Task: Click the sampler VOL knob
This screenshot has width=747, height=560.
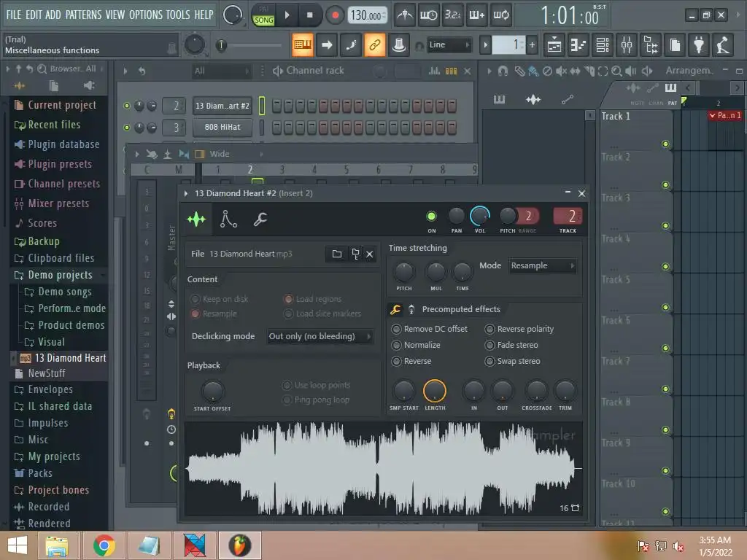Action: click(x=480, y=216)
